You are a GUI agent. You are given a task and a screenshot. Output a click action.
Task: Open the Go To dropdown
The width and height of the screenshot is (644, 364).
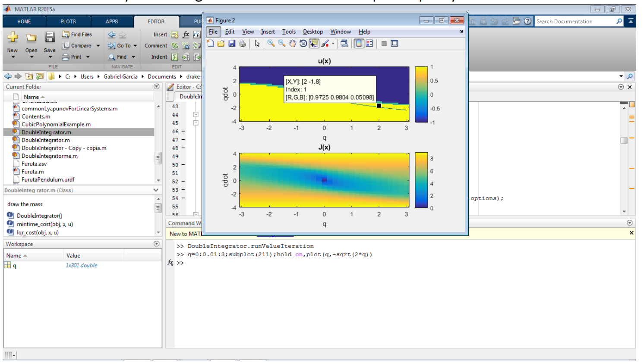122,46
